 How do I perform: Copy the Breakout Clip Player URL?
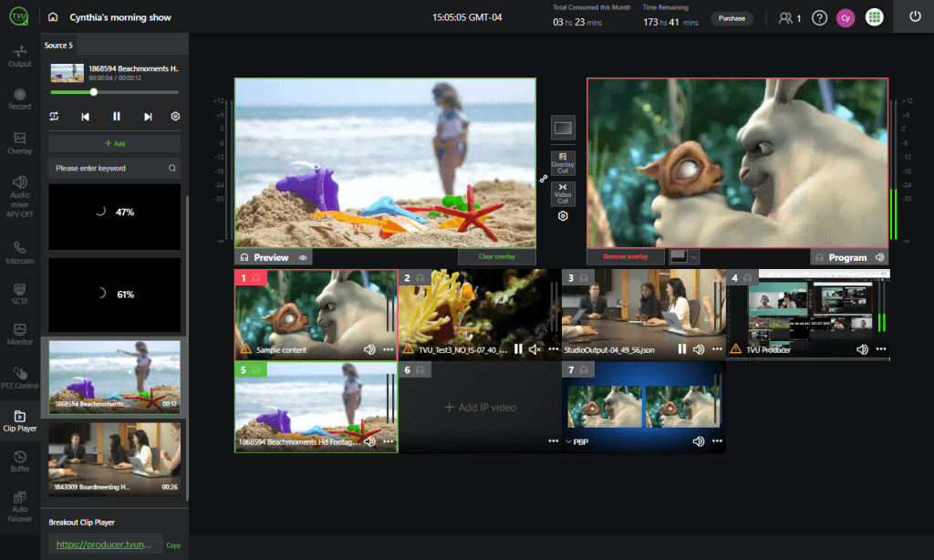pos(173,545)
